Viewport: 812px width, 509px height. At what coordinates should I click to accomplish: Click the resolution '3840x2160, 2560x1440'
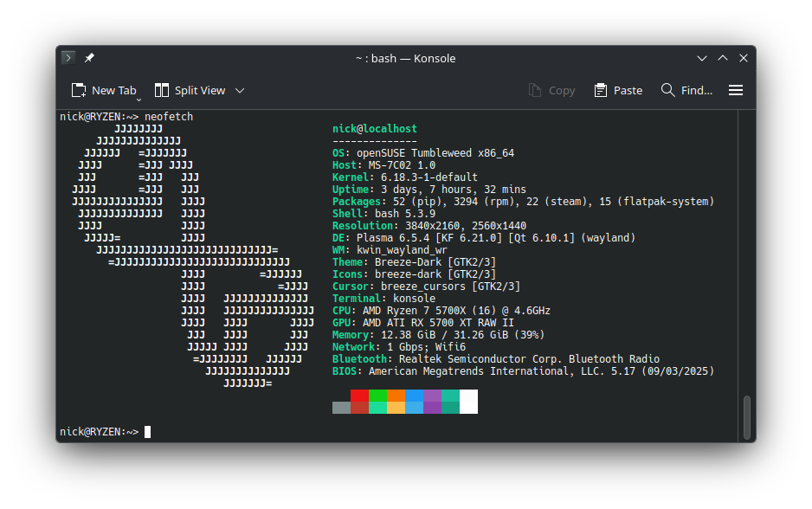[x=466, y=226]
